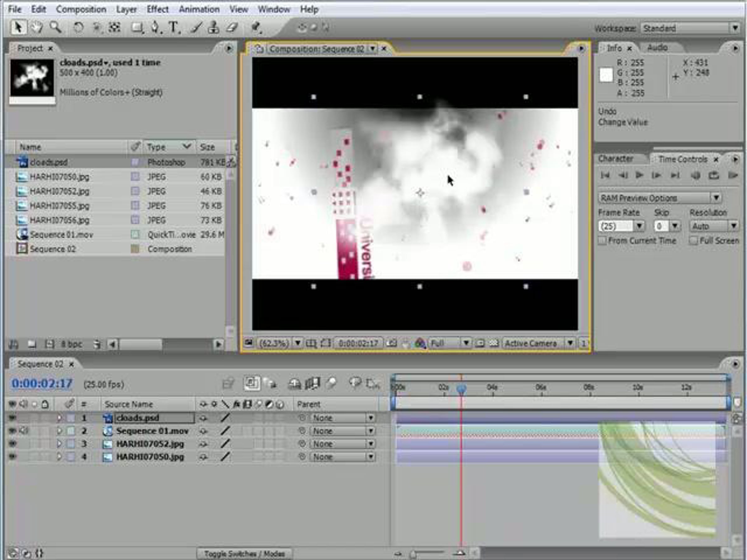
Task: Open the Effect menu
Action: [157, 9]
